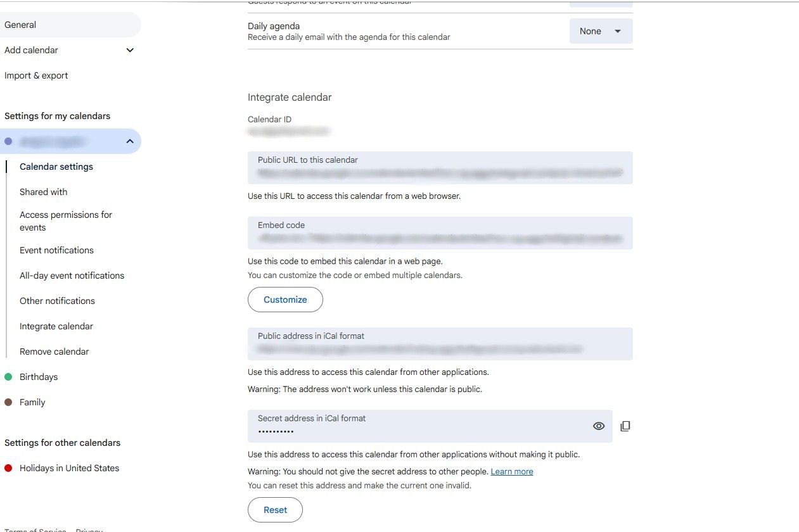Click the Calendar ID label
The width and height of the screenshot is (799, 532).
click(x=269, y=119)
